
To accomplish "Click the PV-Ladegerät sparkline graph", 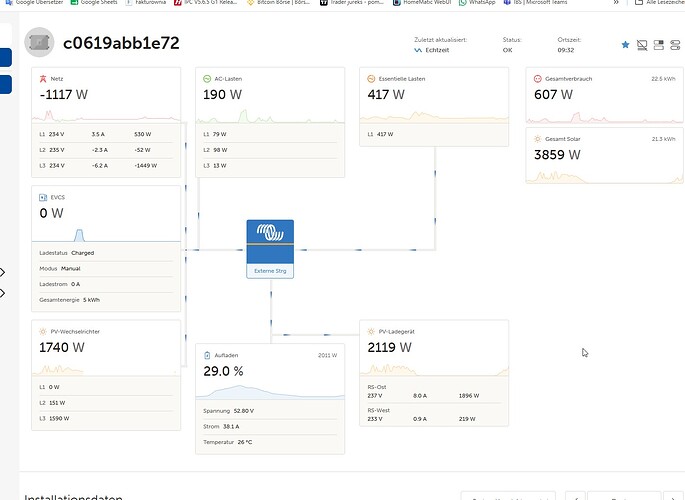I will 434,369.
